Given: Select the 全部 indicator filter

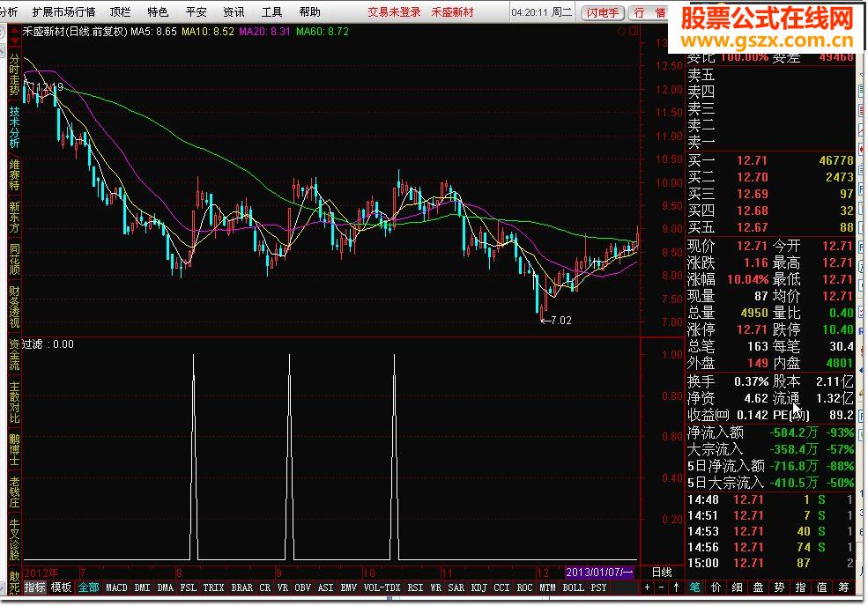Looking at the screenshot, I should pos(89,588).
